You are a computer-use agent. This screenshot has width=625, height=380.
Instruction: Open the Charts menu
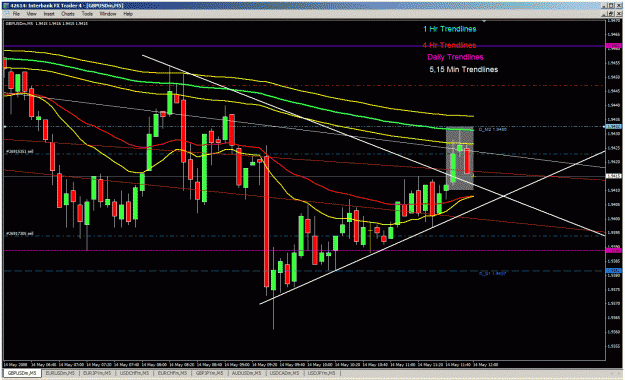click(68, 14)
